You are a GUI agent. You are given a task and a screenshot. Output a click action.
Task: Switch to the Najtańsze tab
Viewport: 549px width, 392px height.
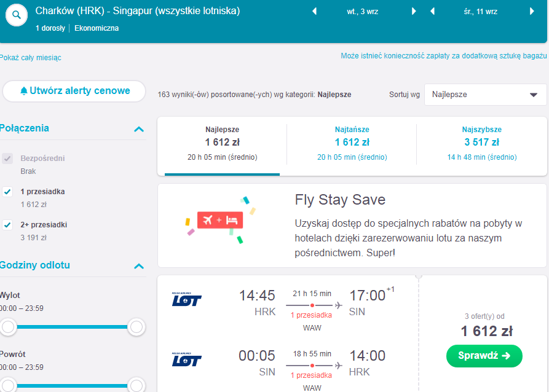click(x=352, y=143)
